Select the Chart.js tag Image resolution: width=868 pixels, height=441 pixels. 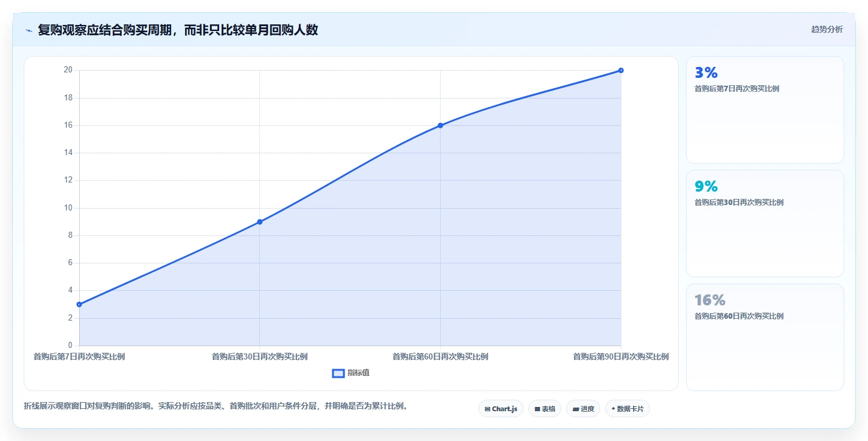point(501,409)
